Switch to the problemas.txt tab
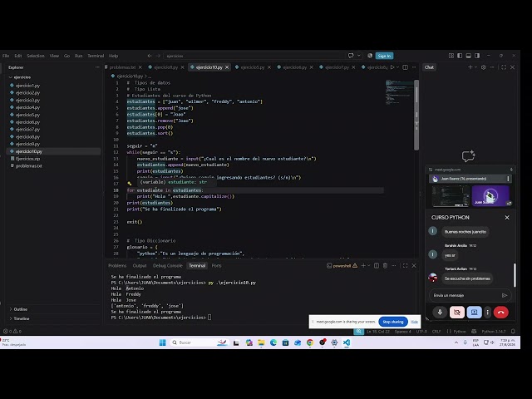Viewport: 532px width, 399px height. 122,67
